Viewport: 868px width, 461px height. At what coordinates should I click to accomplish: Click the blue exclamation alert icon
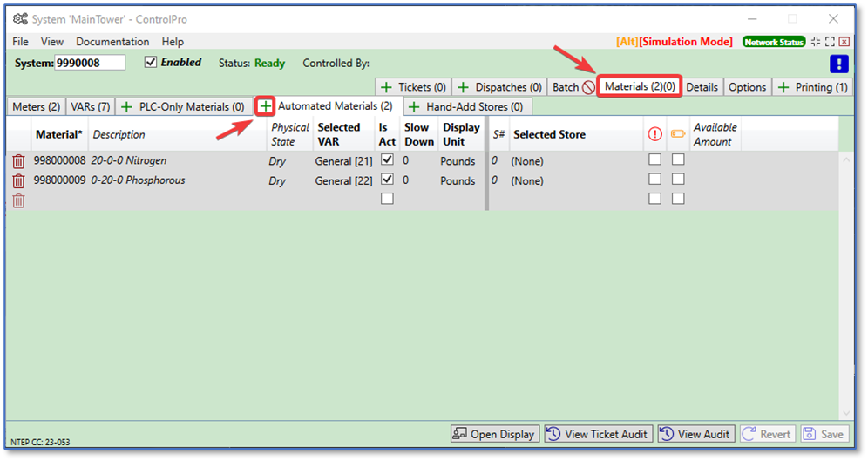point(838,64)
